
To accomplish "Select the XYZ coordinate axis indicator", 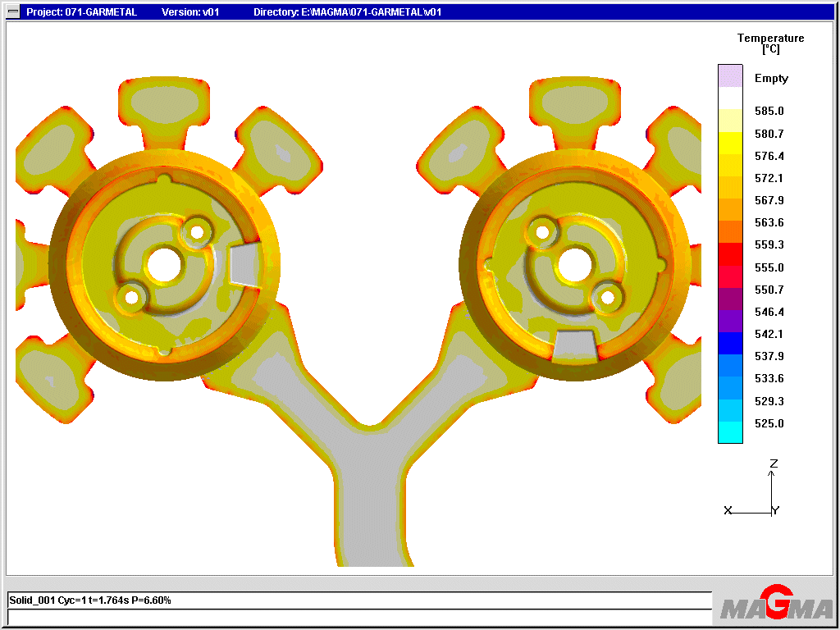I will point(751,487).
